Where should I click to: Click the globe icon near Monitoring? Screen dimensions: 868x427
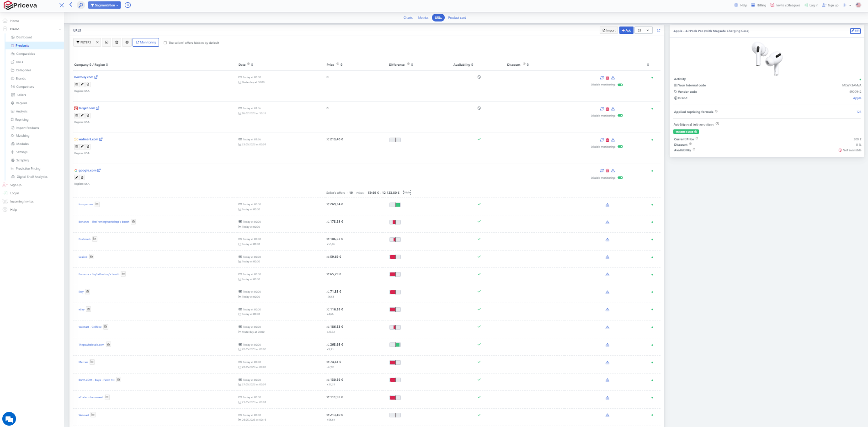[127, 42]
